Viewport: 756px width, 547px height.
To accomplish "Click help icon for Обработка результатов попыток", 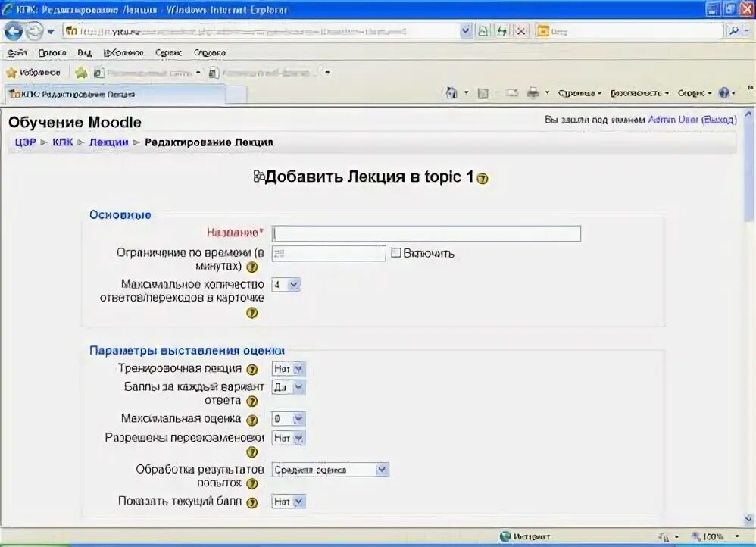I will tap(251, 483).
